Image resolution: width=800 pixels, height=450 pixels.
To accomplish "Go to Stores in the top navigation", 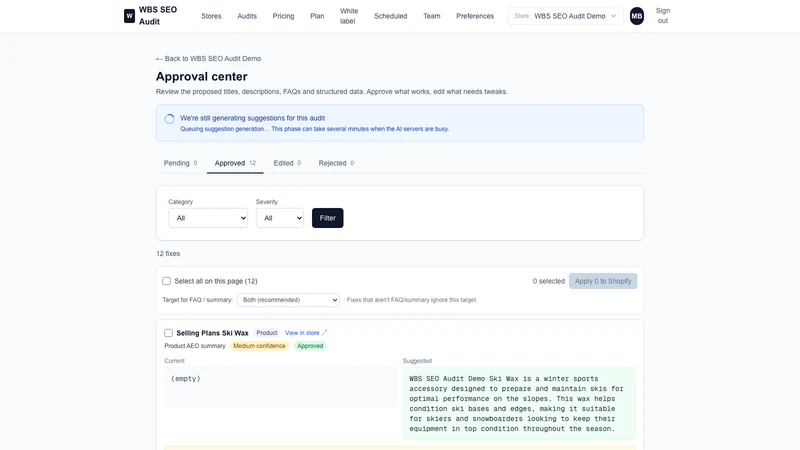I will 211,16.
